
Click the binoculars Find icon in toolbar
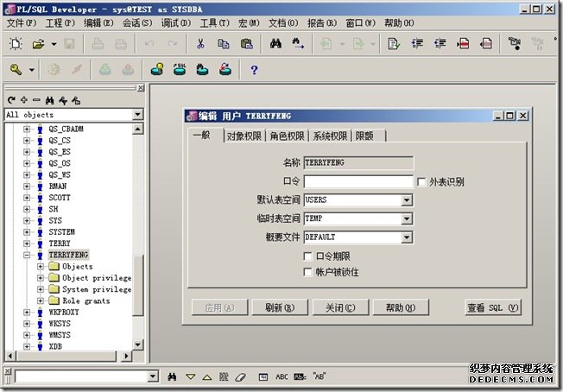point(276,43)
